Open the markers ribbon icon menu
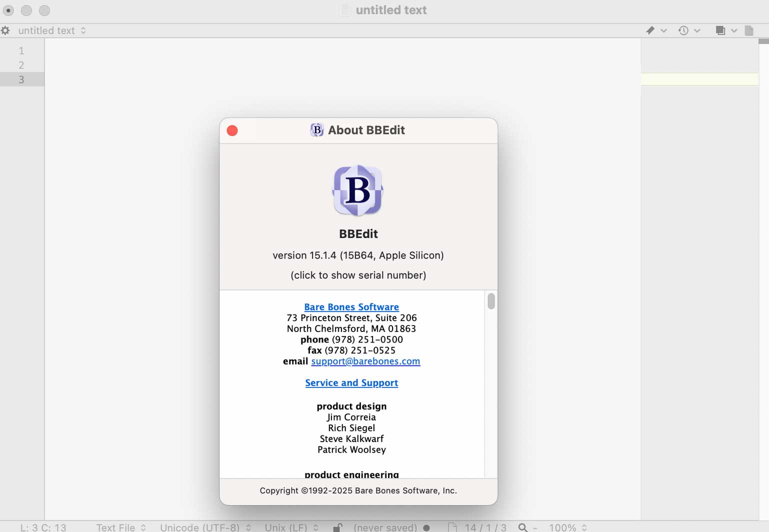The image size is (769, 532). pos(650,30)
